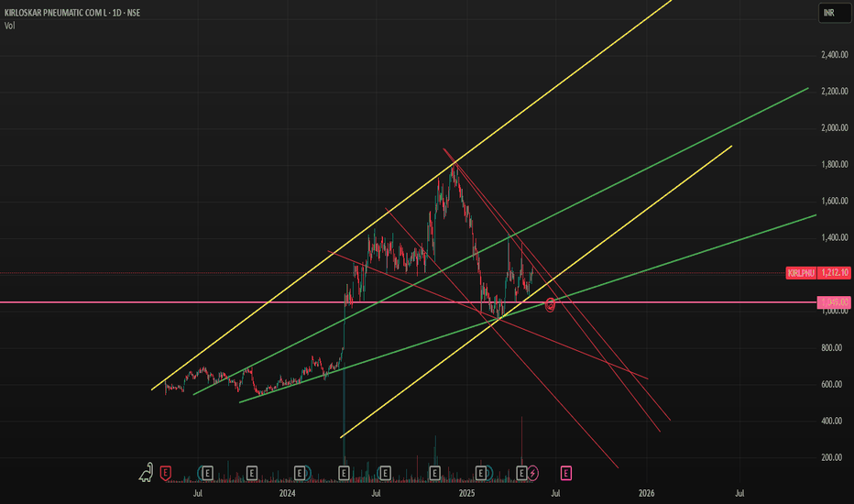Viewport: 854px width, 504px height.
Task: Click the pink lightning bolt event icon
Action: 532,473
